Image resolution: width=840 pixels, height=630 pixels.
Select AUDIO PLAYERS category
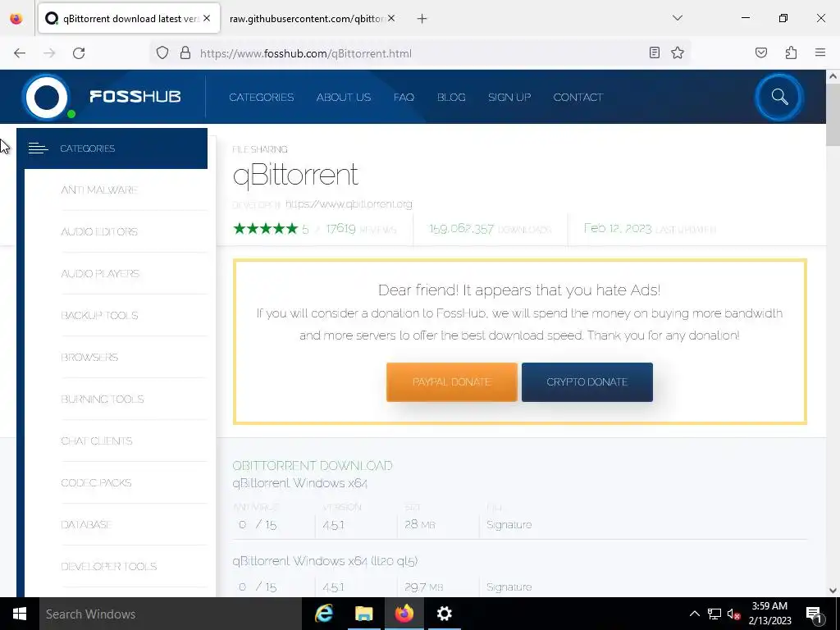[100, 274]
